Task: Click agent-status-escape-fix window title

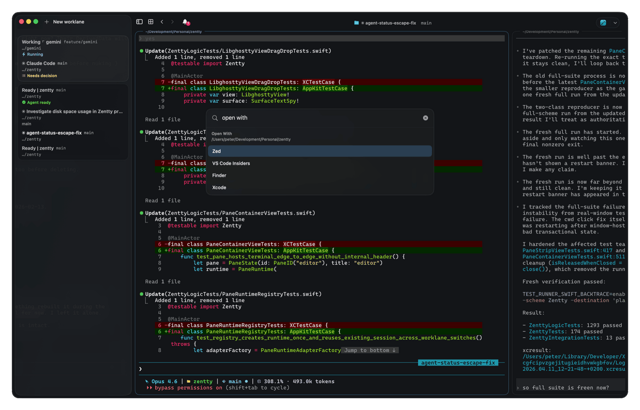Action: [391, 23]
